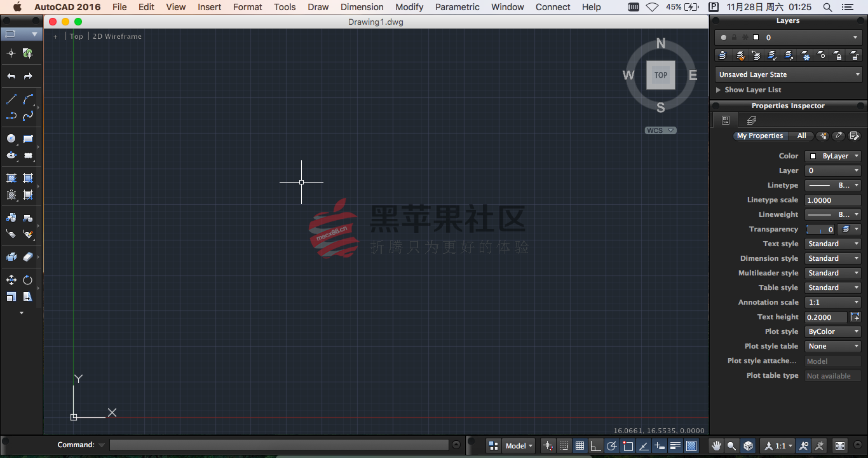868x458 pixels.
Task: Toggle Object Snap Tracking in status bar
Action: tap(644, 446)
